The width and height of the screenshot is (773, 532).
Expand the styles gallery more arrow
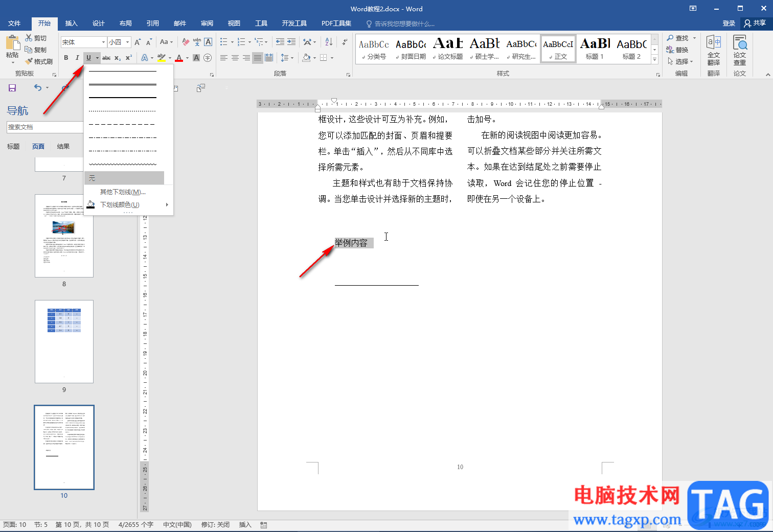pos(654,60)
